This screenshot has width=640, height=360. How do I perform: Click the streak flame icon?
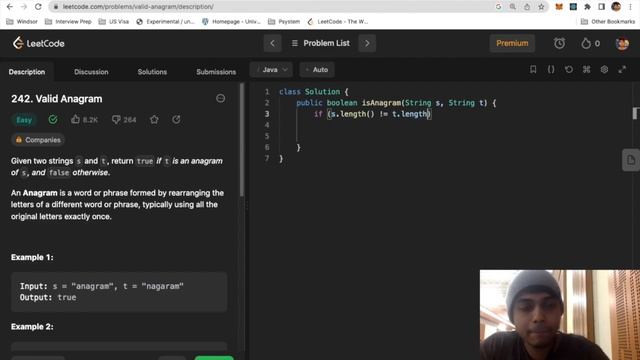(586, 43)
